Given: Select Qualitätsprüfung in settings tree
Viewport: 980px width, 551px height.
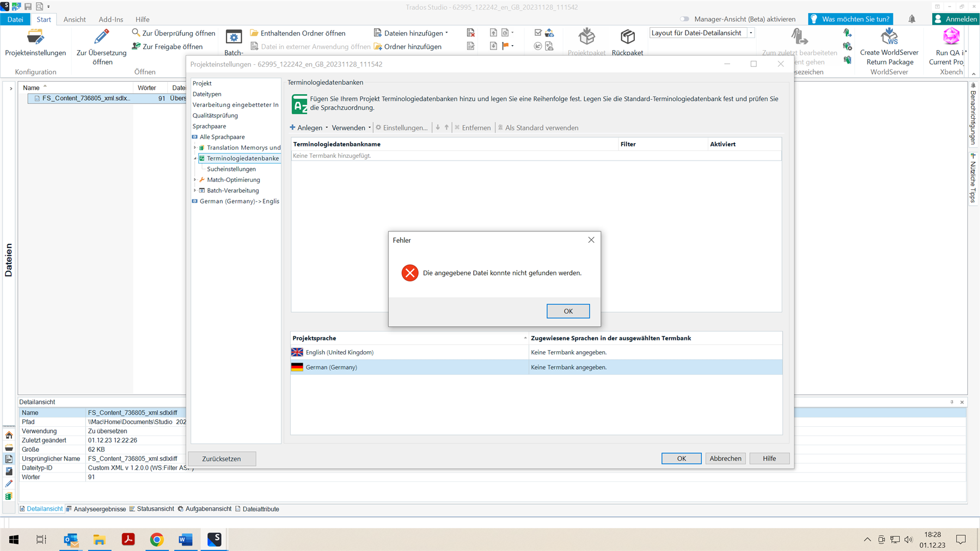Looking at the screenshot, I should (x=215, y=115).
